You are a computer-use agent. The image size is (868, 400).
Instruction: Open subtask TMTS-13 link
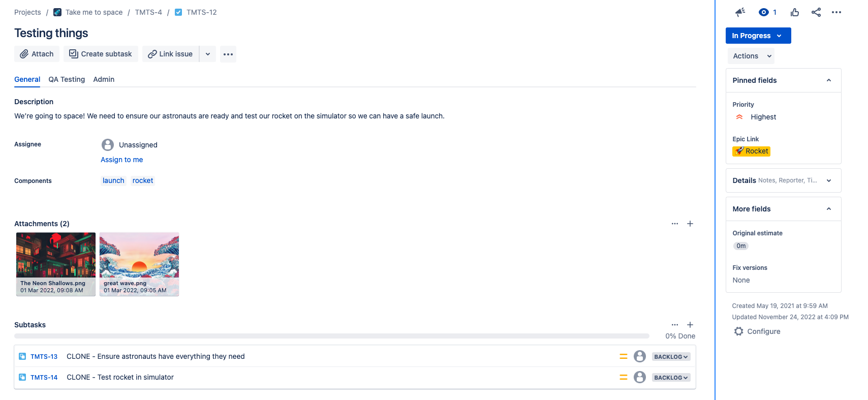(44, 357)
